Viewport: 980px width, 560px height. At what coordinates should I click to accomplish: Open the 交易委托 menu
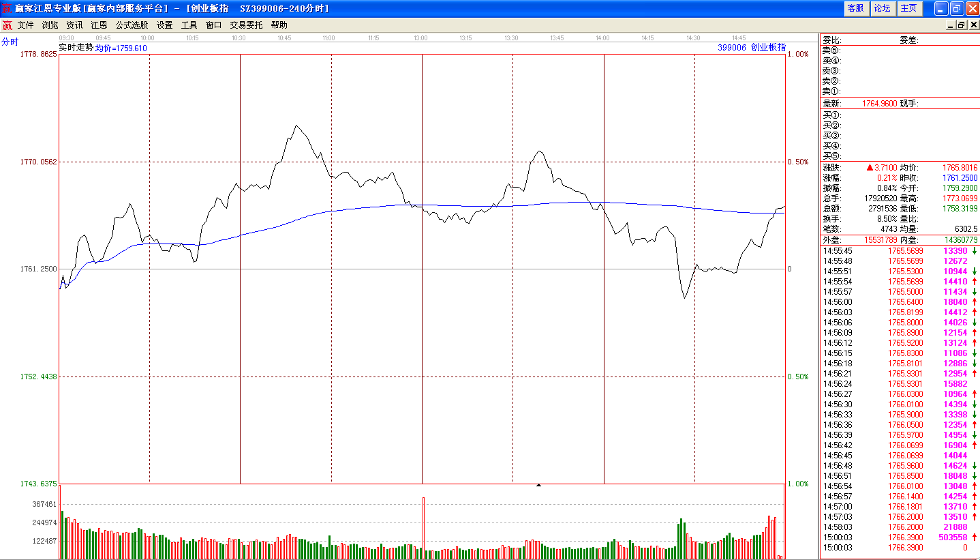pos(246,25)
